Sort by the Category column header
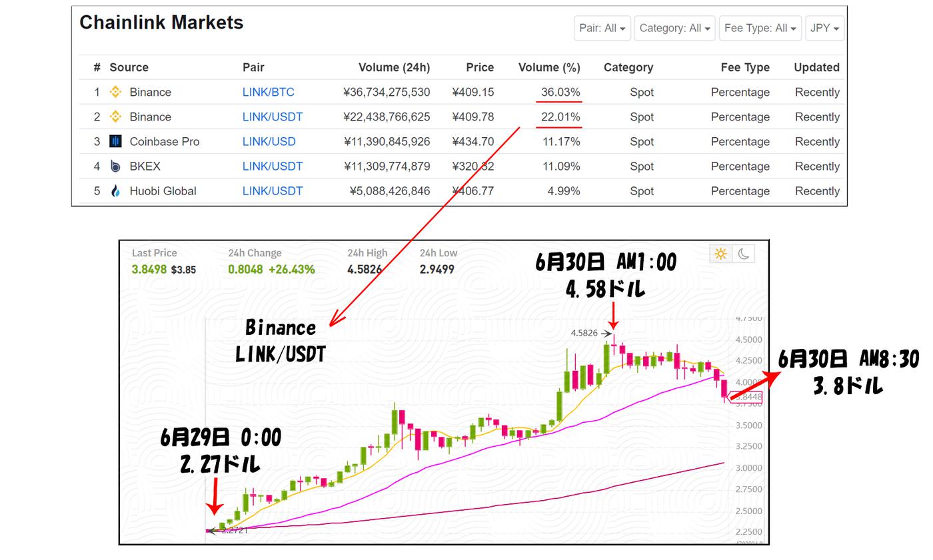 pyautogui.click(x=628, y=67)
